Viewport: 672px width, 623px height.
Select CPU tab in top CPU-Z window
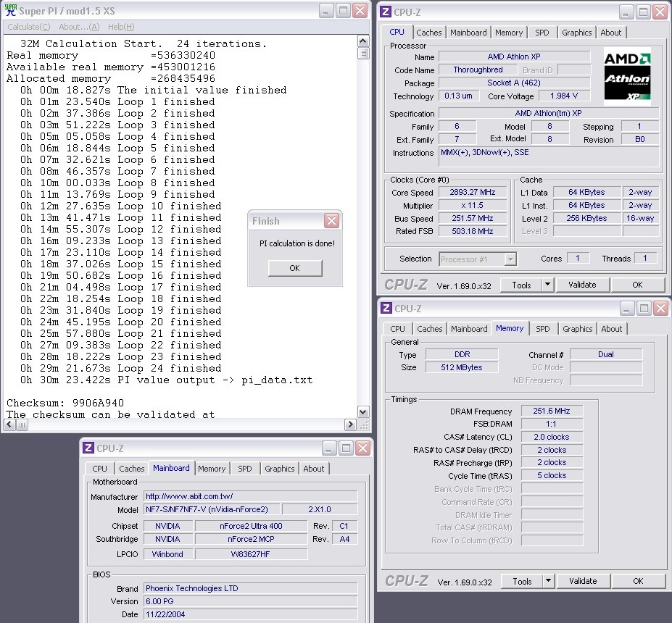click(x=397, y=32)
